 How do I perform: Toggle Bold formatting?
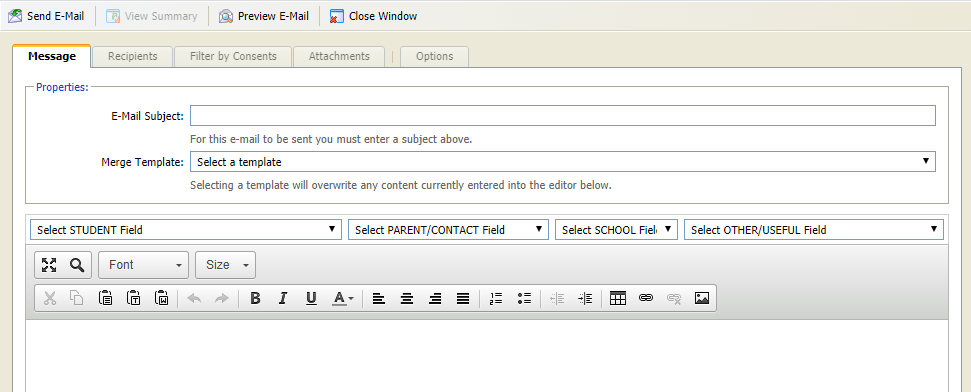point(255,298)
